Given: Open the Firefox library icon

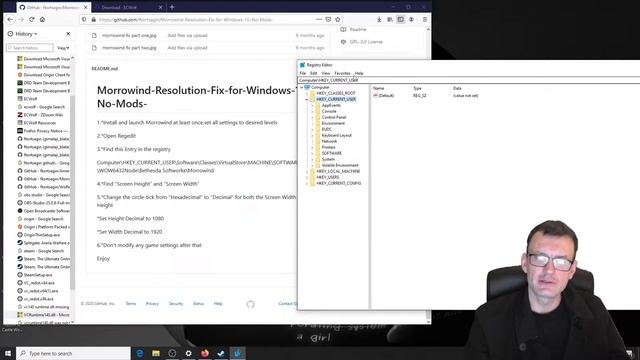Looking at the screenshot, I should pyautogui.click(x=390, y=20).
